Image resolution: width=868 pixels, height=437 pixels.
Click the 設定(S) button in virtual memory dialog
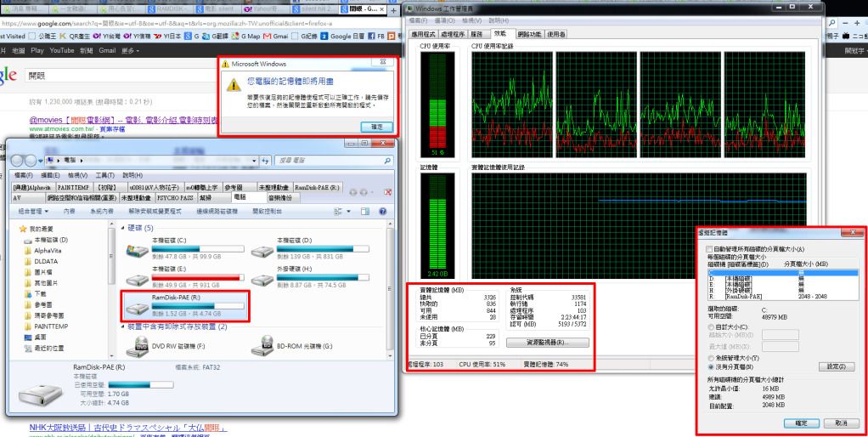(x=836, y=366)
